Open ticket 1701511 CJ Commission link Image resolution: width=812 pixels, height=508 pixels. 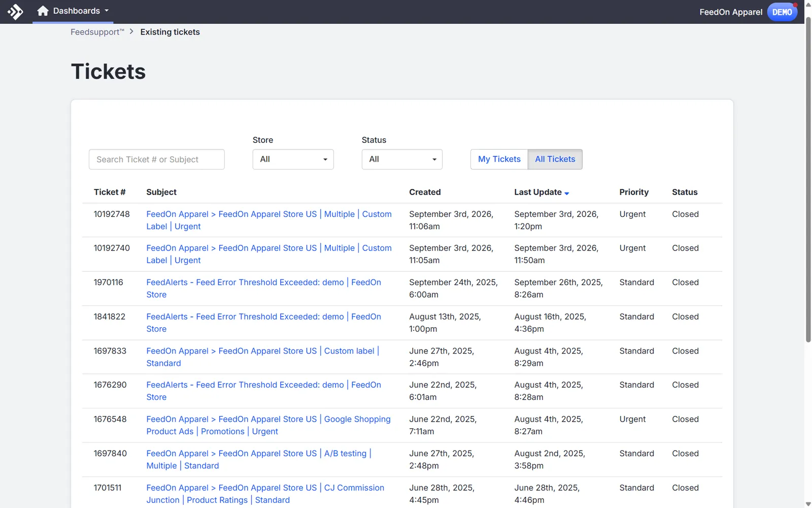click(x=265, y=494)
